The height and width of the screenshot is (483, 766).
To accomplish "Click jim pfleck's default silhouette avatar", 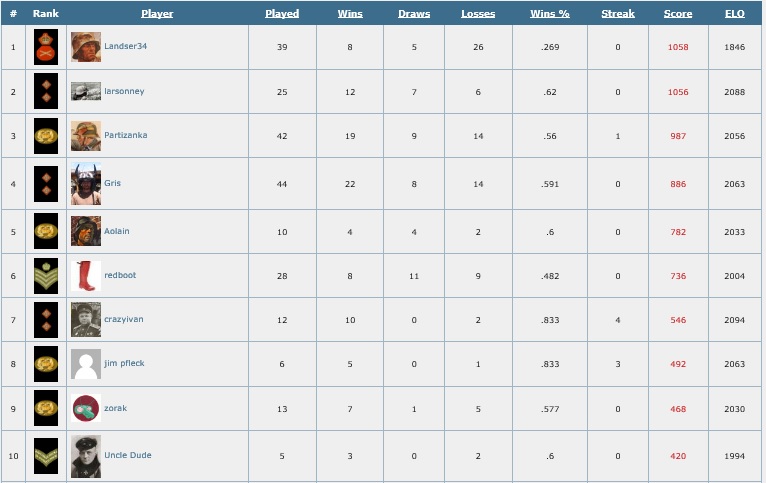I will [x=86, y=364].
